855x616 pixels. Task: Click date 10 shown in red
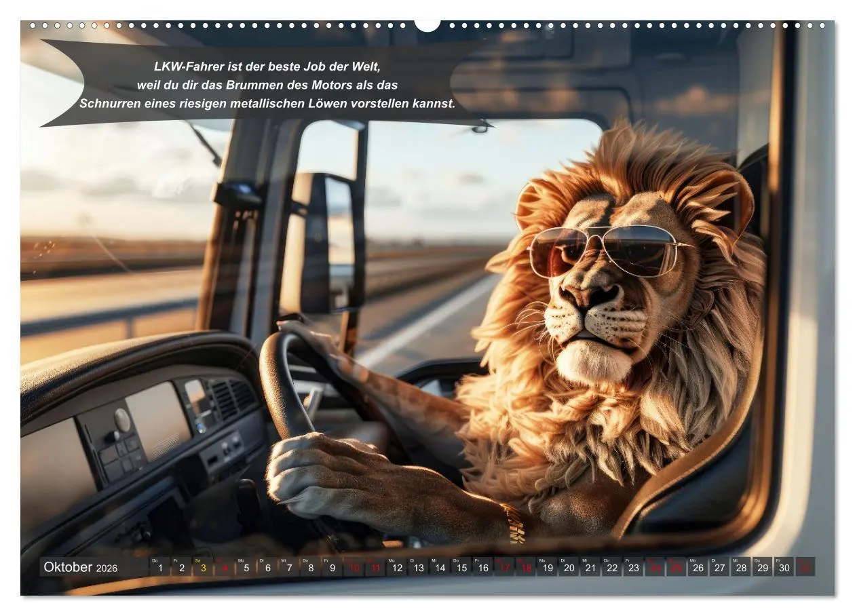click(353, 569)
